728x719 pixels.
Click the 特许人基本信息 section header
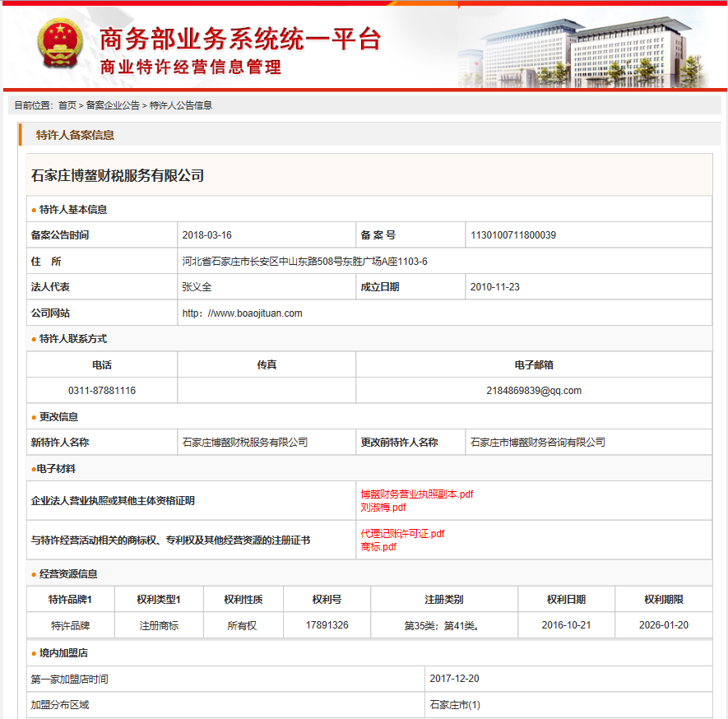(x=72, y=210)
